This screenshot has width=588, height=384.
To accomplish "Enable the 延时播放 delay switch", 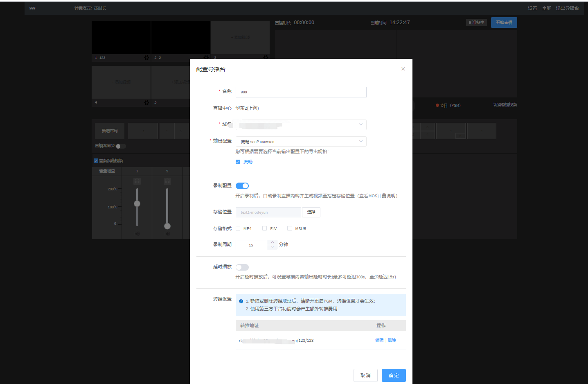I will coord(242,267).
